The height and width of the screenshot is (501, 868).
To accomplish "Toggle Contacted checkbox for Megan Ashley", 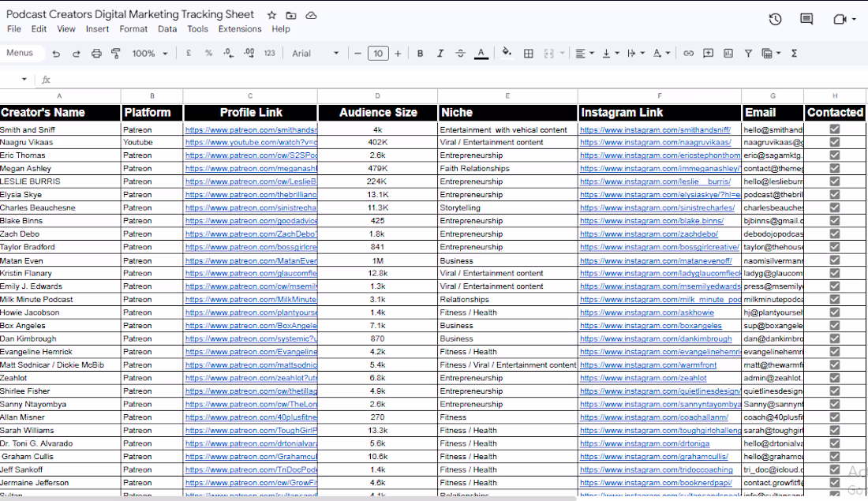I will [x=835, y=168].
